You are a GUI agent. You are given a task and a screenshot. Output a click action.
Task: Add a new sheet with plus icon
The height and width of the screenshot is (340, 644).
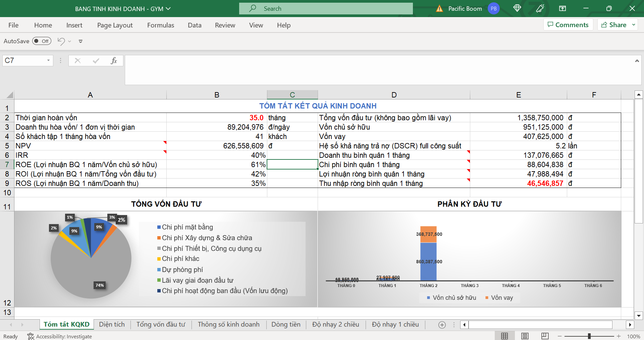(442, 325)
